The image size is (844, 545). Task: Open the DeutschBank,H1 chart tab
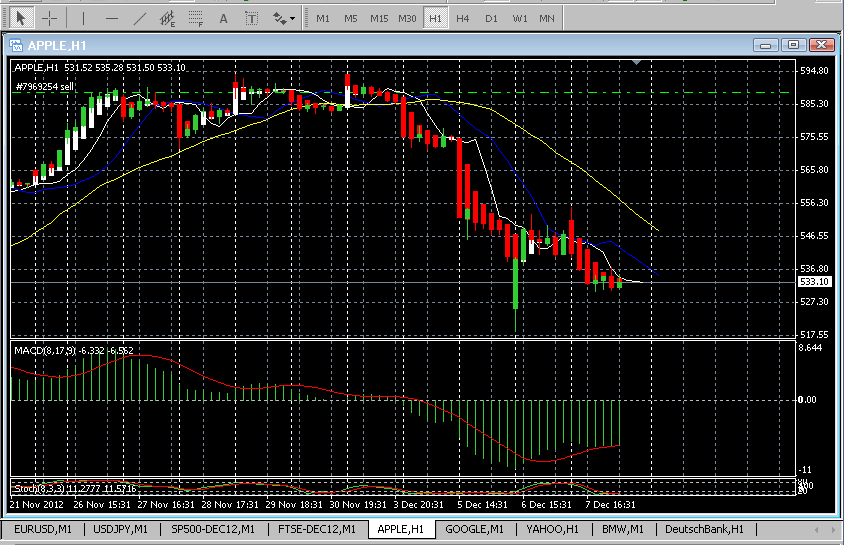[x=705, y=529]
